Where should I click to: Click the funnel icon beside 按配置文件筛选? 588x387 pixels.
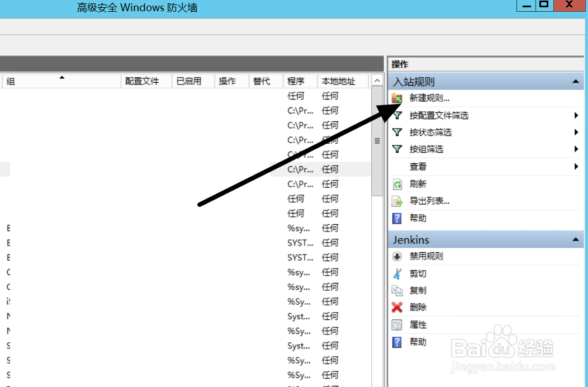[397, 115]
